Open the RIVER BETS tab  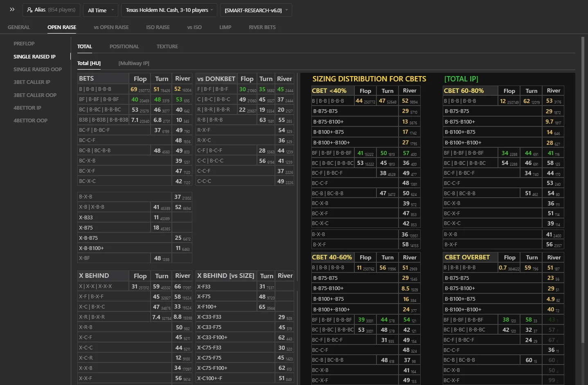(x=262, y=27)
